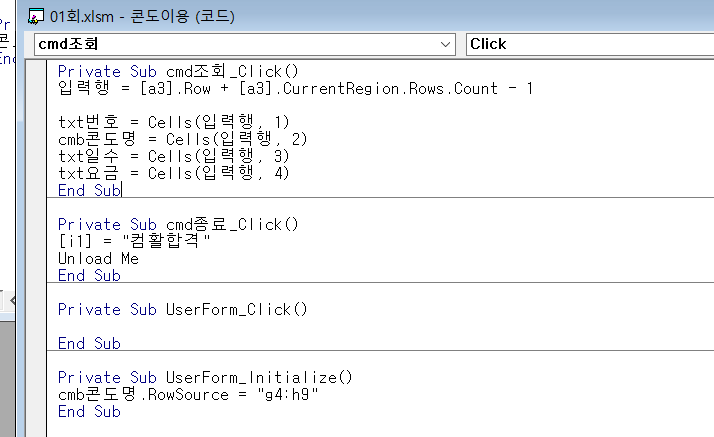
Task: Open the object dropdown arrow beside cmd조회
Action: (446, 44)
